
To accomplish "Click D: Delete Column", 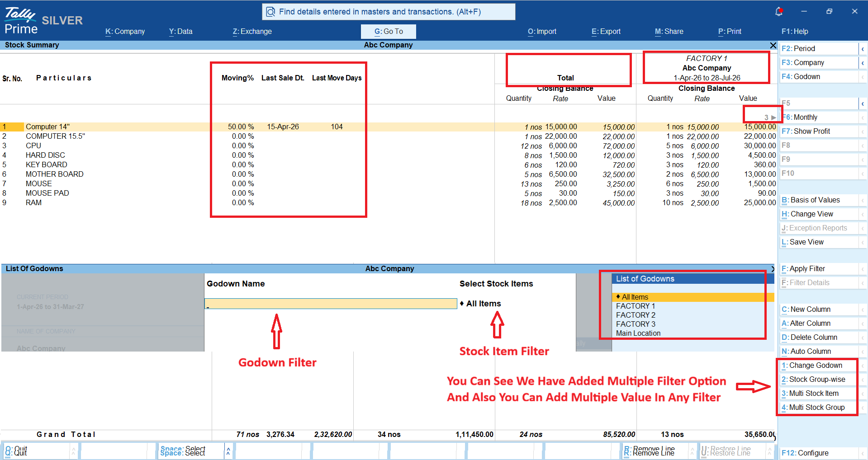I will click(x=819, y=338).
